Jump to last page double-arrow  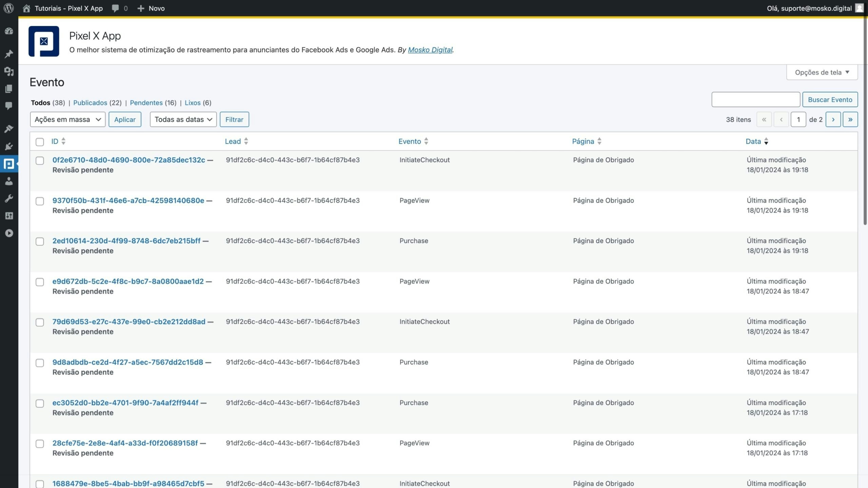[850, 119]
